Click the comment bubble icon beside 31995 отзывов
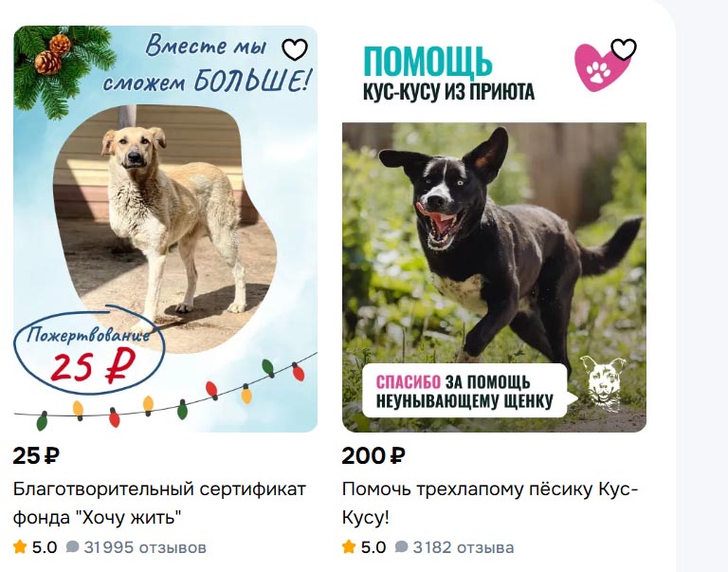Image resolution: width=728 pixels, height=572 pixels. pos(72,547)
